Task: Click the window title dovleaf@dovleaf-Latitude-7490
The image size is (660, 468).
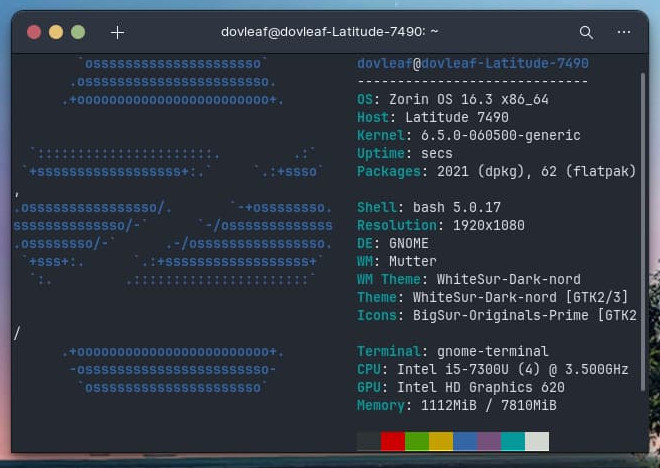Action: point(330,32)
